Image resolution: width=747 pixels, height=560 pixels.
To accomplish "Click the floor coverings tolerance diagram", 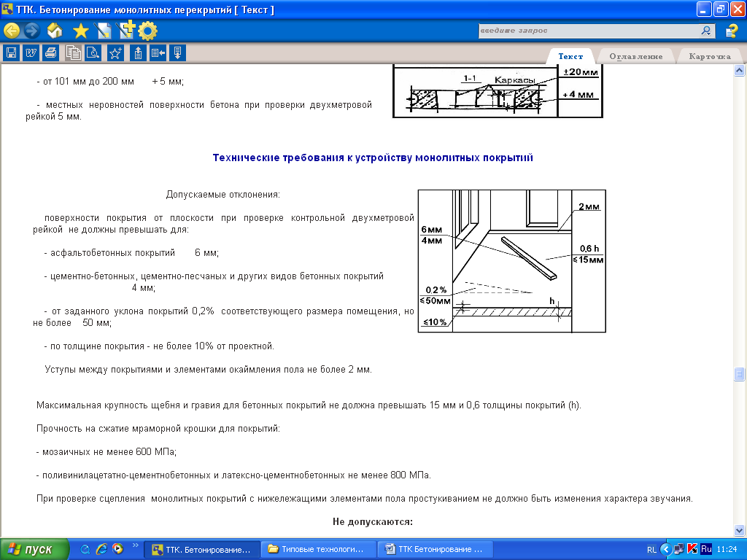I will 511,261.
